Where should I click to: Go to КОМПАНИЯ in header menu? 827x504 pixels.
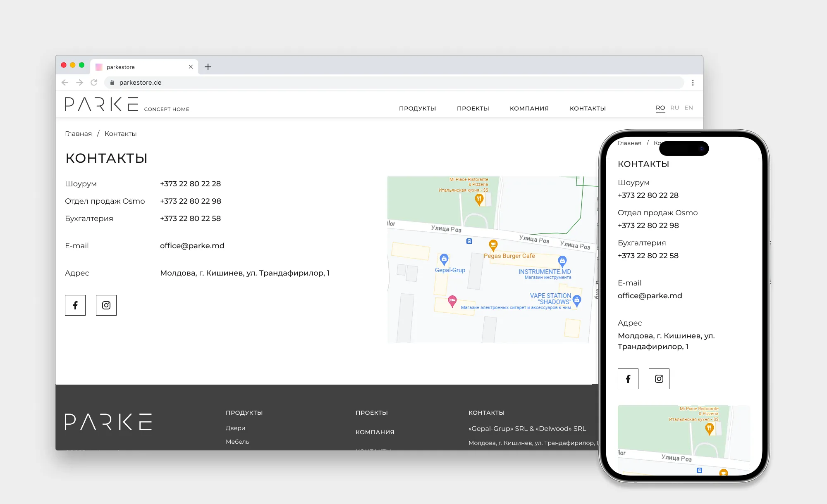[529, 109]
